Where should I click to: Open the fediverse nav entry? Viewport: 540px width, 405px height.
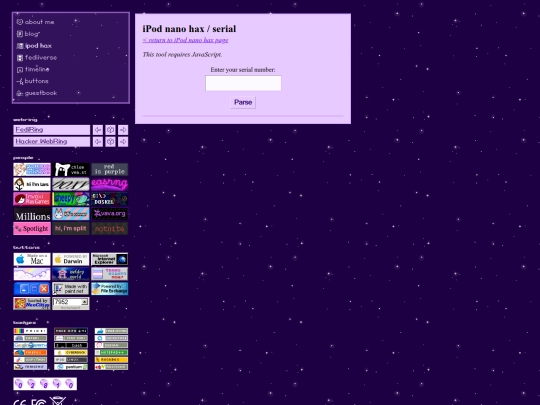point(37,58)
